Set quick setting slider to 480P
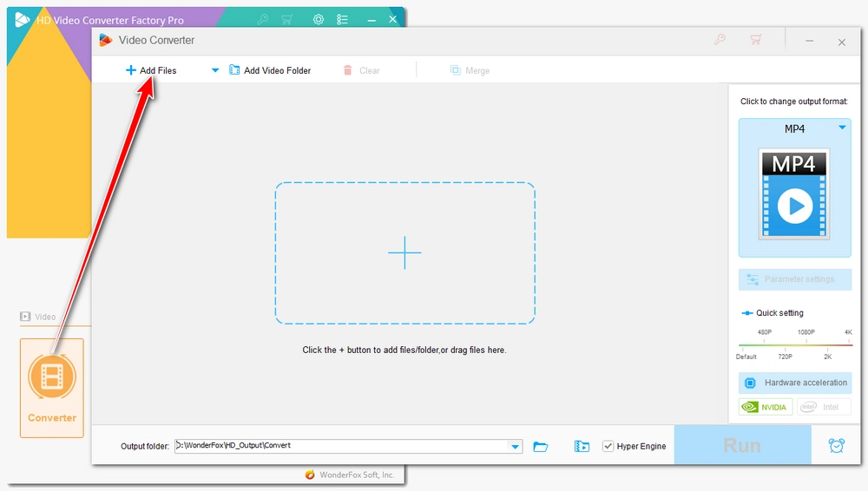Image resolution: width=868 pixels, height=491 pixels. coord(765,332)
